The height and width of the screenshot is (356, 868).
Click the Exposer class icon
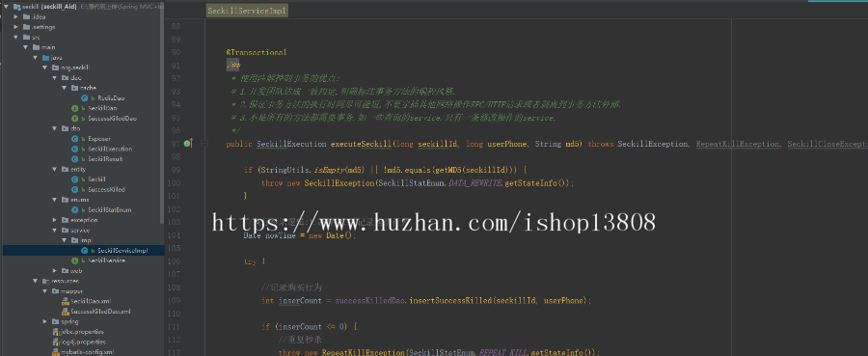point(74,138)
